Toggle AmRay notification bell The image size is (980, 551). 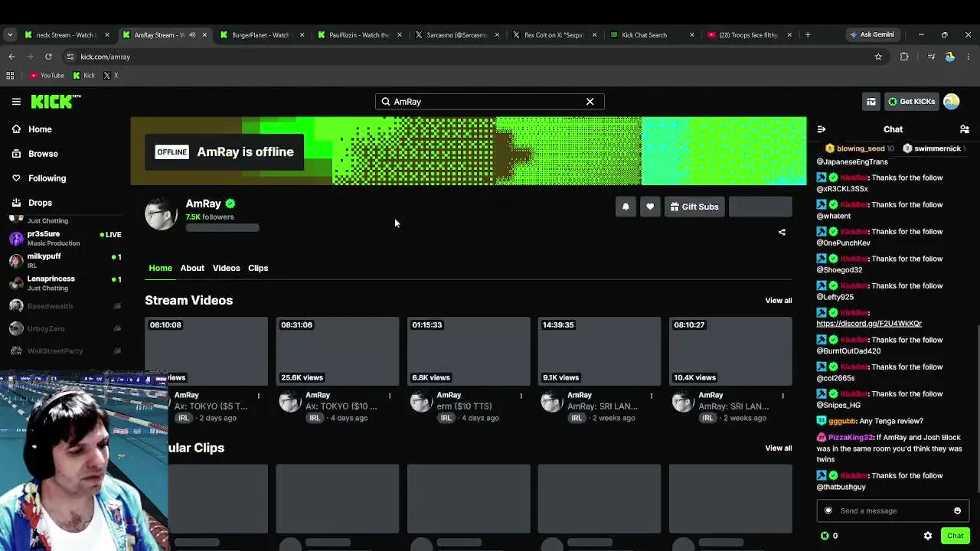pyautogui.click(x=626, y=207)
